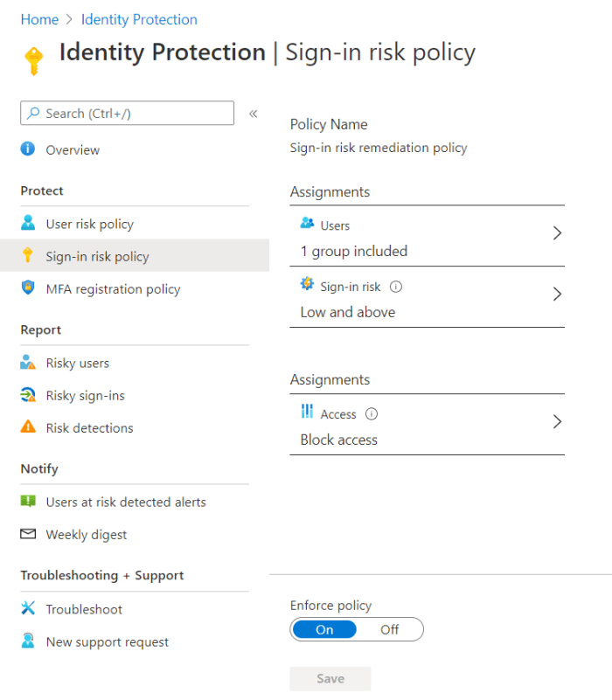Click the Risky sign-ins icon
Screen dimensions: 612x700
28,395
